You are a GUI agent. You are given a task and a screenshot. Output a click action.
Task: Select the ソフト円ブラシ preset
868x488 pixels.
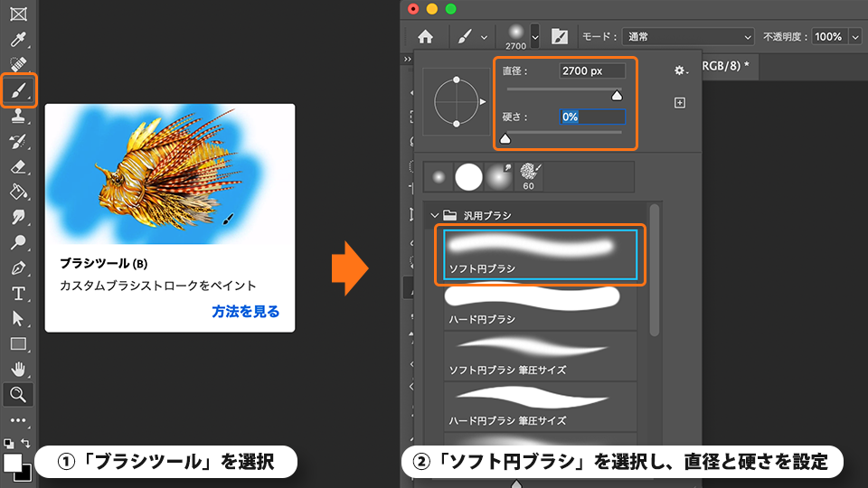pyautogui.click(x=541, y=255)
